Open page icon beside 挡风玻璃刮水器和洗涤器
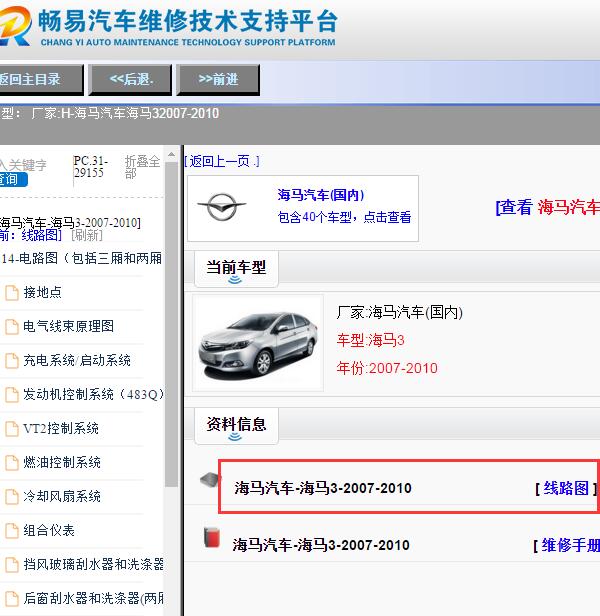 [x=11, y=565]
